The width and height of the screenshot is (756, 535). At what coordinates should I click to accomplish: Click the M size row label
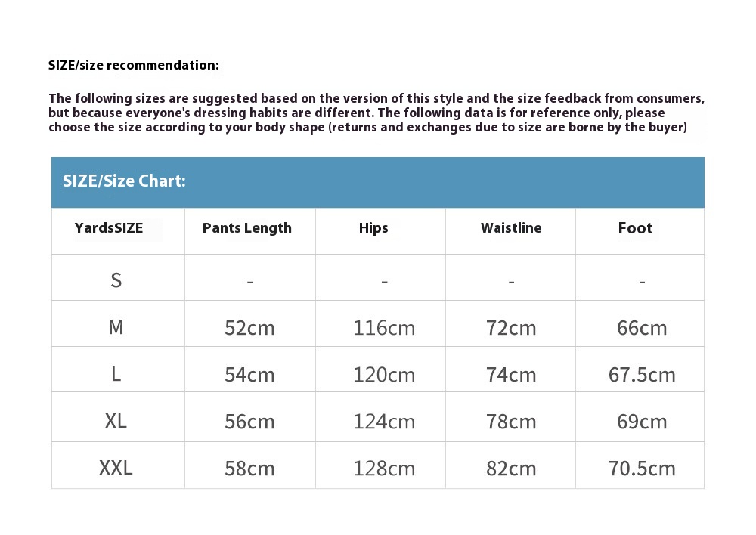point(116,327)
